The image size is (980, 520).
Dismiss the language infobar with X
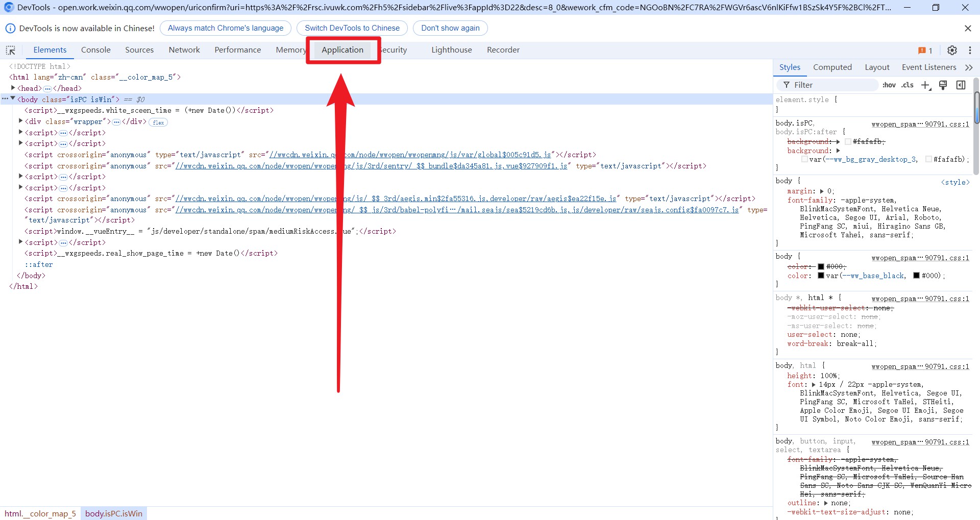click(968, 28)
